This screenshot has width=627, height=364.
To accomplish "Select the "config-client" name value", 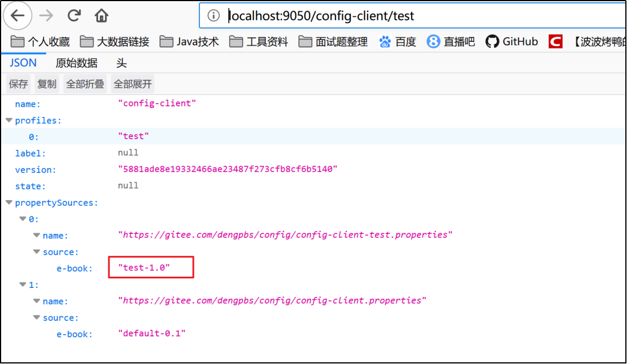I will click(x=157, y=104).
